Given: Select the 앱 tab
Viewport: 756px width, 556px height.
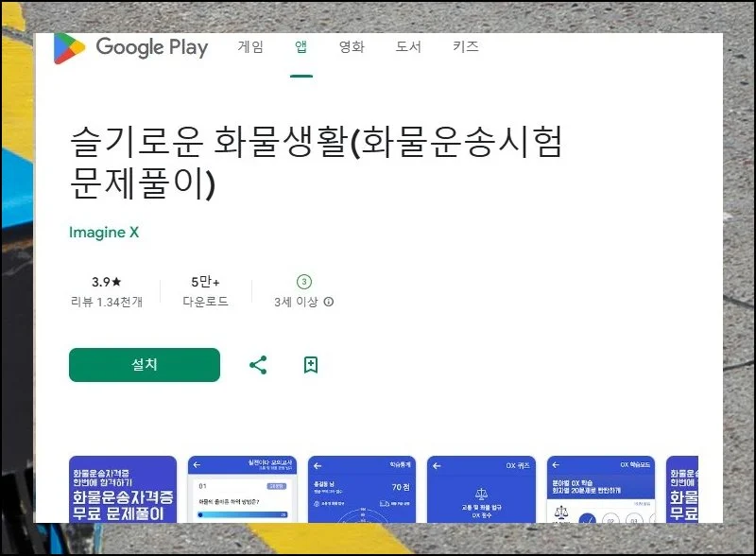Looking at the screenshot, I should [x=301, y=47].
